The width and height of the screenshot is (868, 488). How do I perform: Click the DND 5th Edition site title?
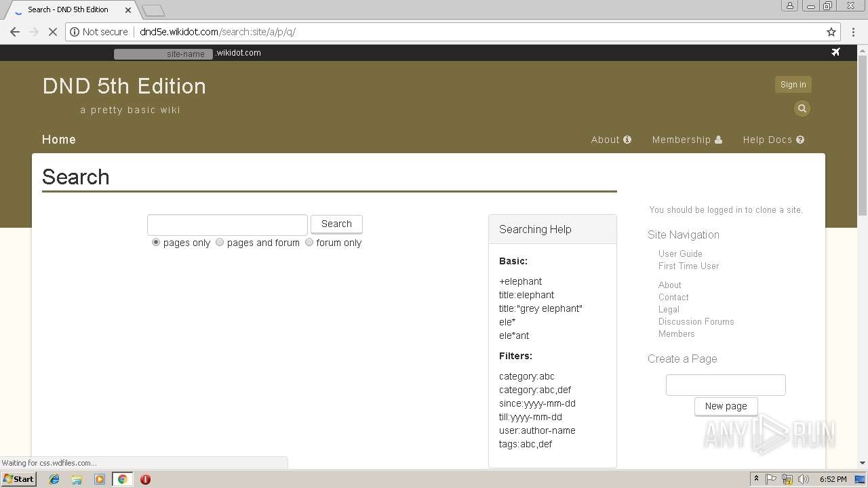tap(124, 86)
